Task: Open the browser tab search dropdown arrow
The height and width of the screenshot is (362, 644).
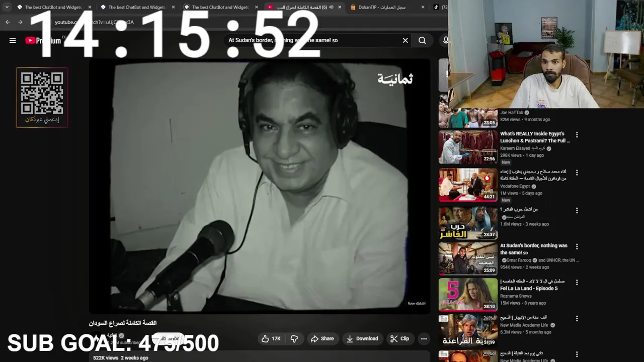Action: click(x=7, y=7)
